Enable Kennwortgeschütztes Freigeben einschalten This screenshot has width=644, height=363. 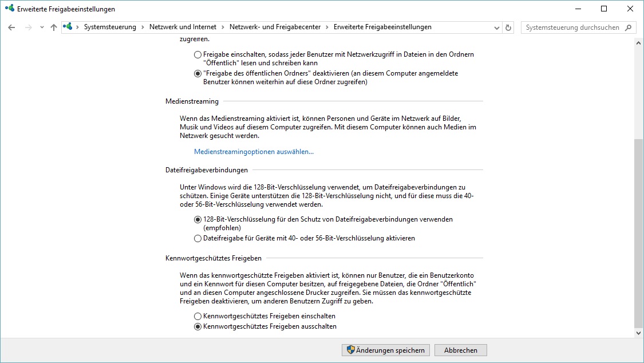197,315
